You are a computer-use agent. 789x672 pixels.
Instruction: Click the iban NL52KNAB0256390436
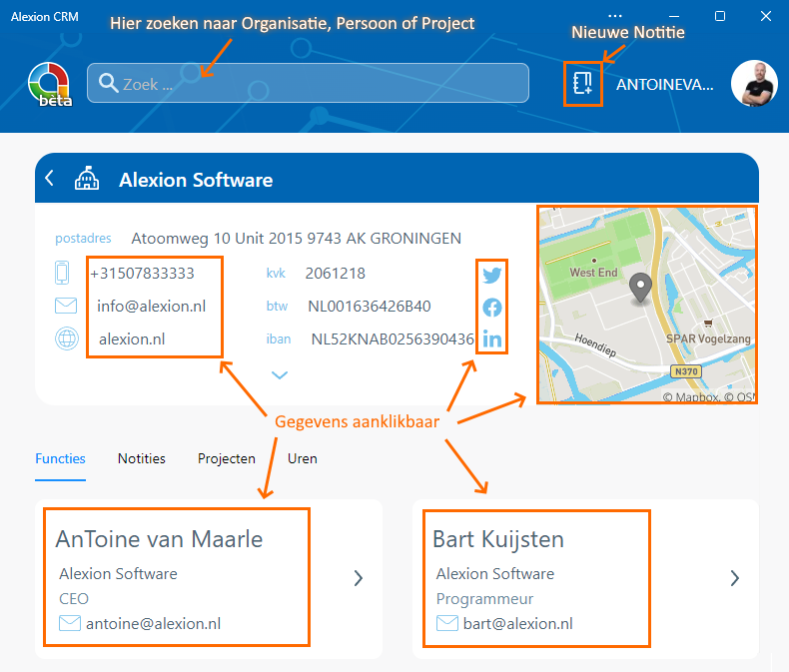pyautogui.click(x=393, y=339)
